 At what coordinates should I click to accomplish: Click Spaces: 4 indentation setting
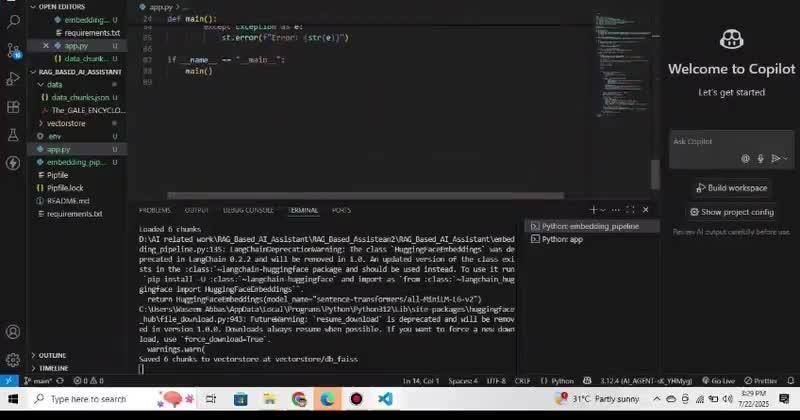tap(463, 381)
